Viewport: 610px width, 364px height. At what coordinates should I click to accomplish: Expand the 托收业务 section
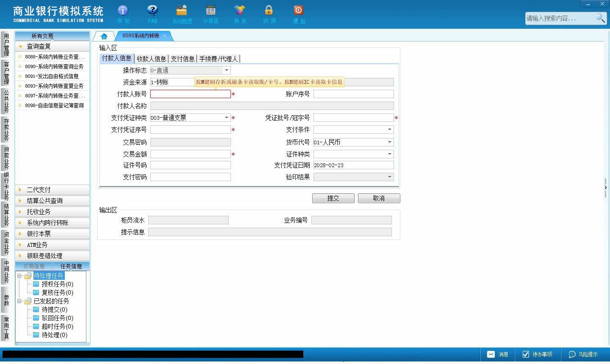tap(53, 212)
